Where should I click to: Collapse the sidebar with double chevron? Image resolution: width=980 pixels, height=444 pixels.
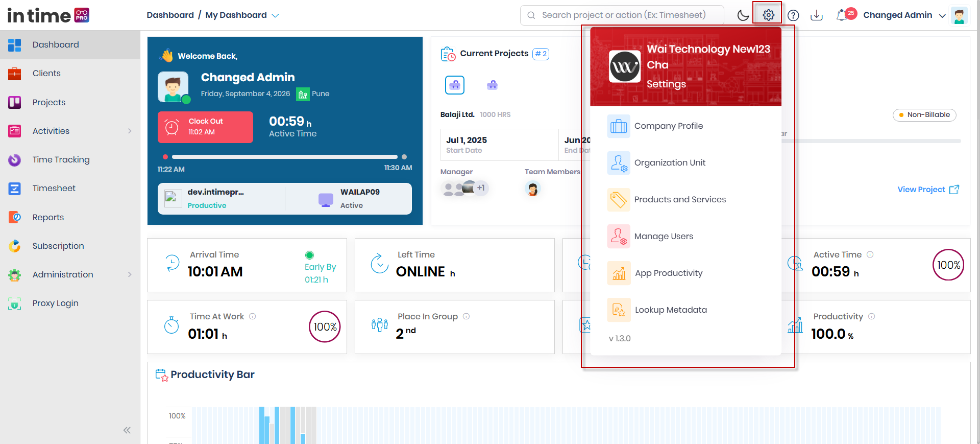click(x=127, y=430)
